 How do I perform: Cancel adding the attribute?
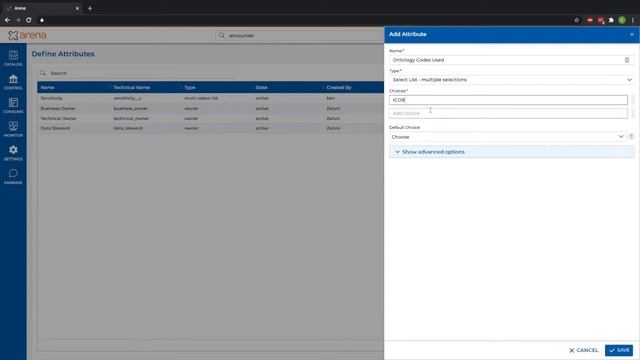(x=584, y=350)
